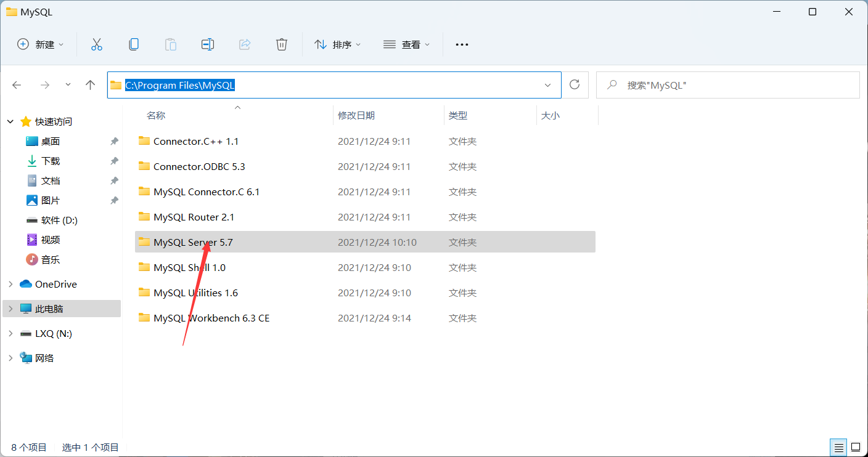Select the MySQL Workbench 6.3 CE name
Screen dimensions: 868x457
tap(211, 318)
